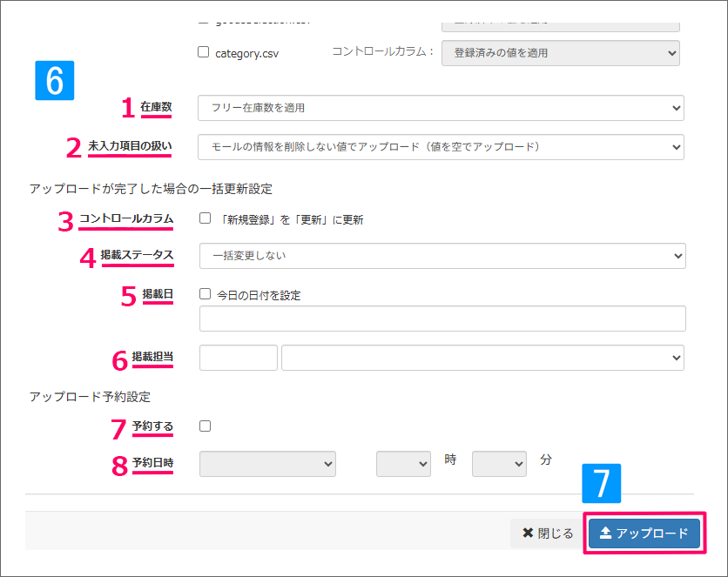Open the 掲載ステータス dropdown
This screenshot has width=728, height=577.
coord(442,256)
